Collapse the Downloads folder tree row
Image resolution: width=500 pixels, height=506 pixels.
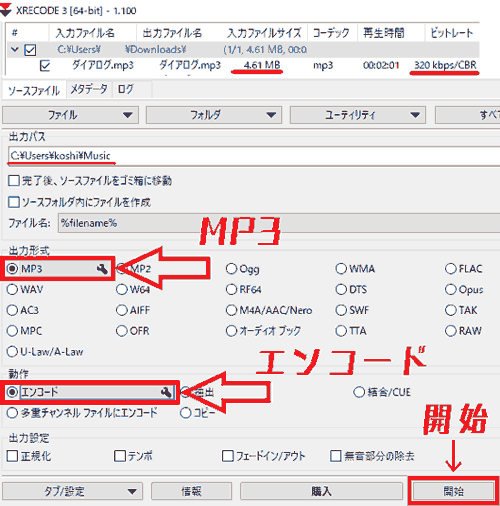14,50
